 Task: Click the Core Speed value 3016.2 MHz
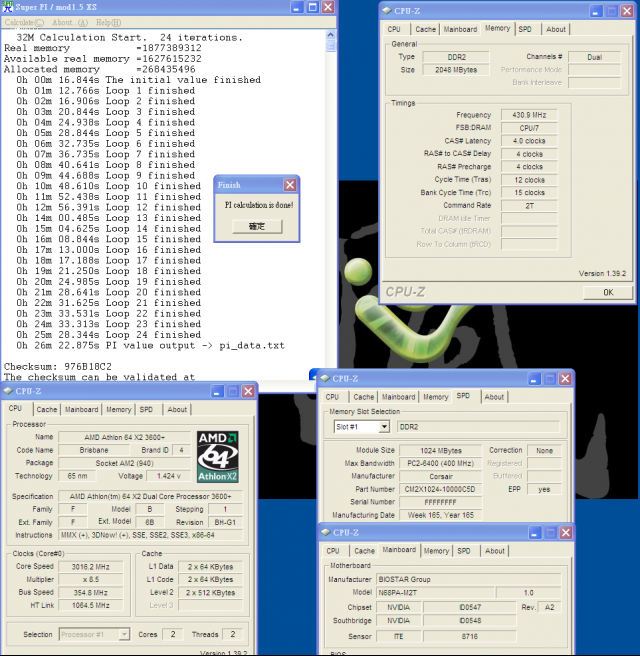[91, 566]
